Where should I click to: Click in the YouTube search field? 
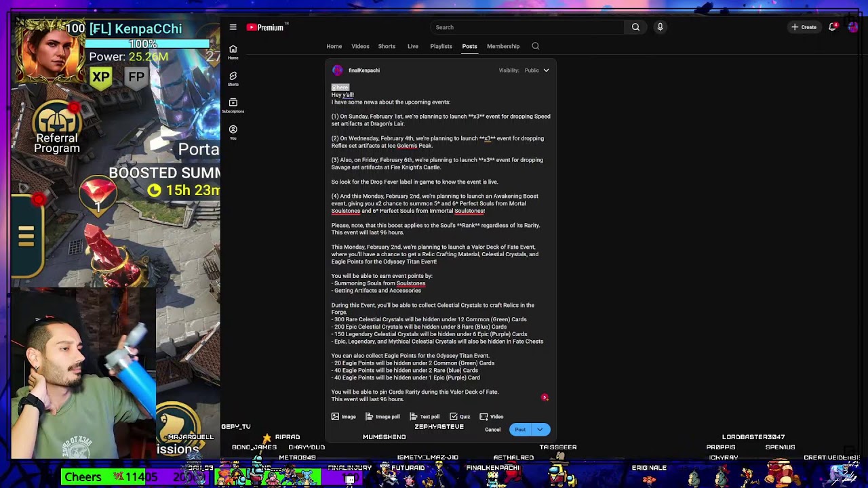coord(528,27)
